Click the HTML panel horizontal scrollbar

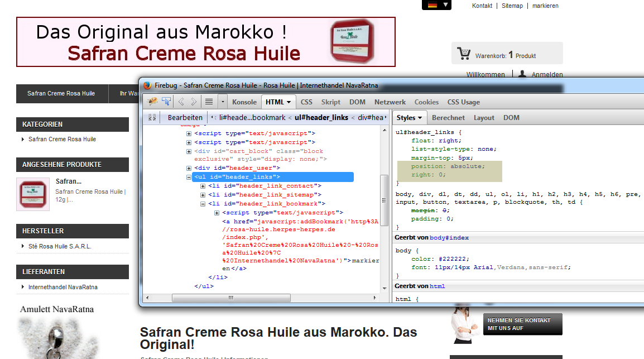[x=231, y=298]
